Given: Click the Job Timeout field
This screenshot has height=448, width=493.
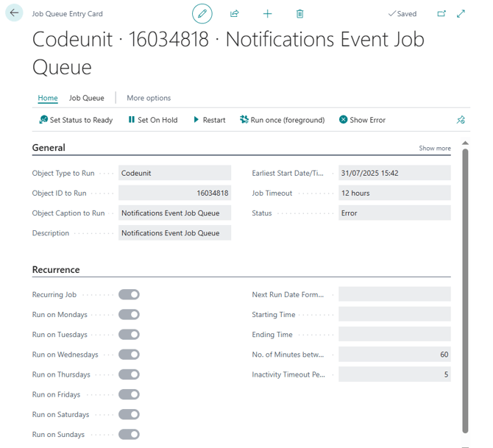Looking at the screenshot, I should coord(394,193).
